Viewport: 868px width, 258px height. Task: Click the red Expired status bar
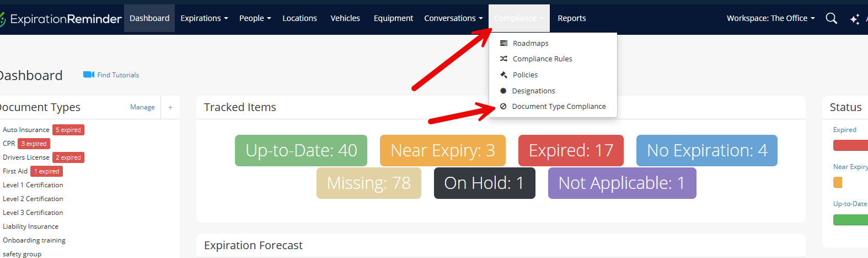click(850, 145)
